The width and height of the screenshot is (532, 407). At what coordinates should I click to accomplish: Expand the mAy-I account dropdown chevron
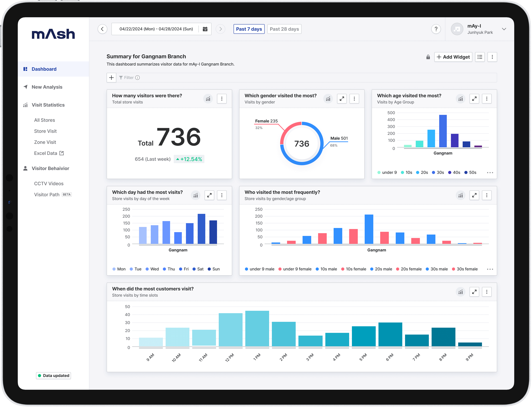point(504,29)
